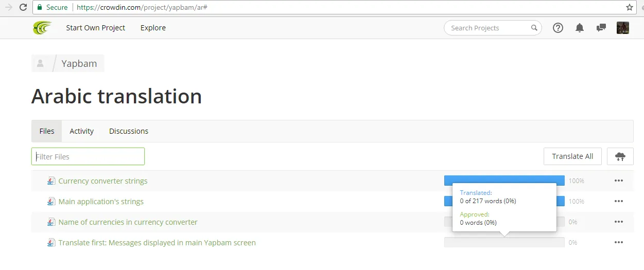Click Main application's strings file icon

[51, 201]
